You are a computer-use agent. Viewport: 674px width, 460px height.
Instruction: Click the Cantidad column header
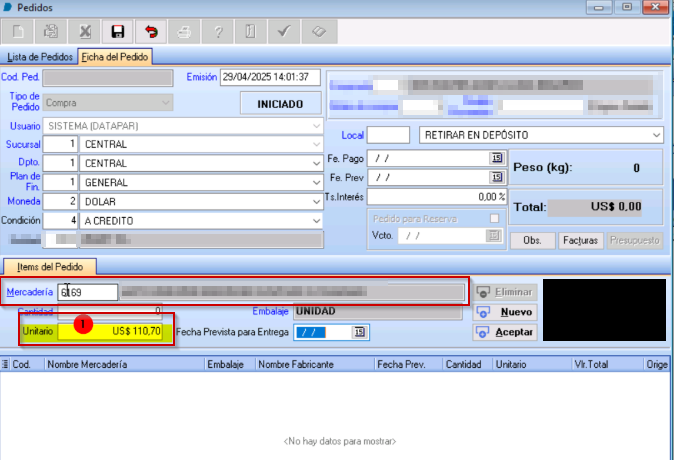(468, 364)
